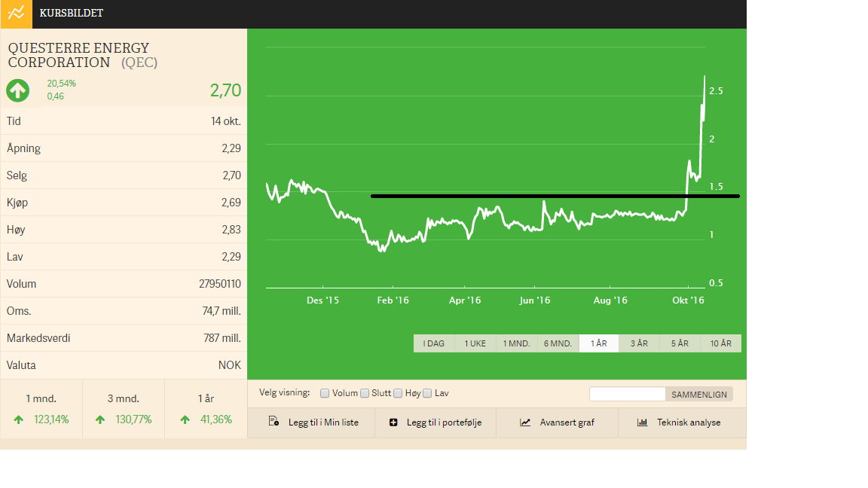
Task: Click the (QEC) ticker text
Action: tap(139, 63)
